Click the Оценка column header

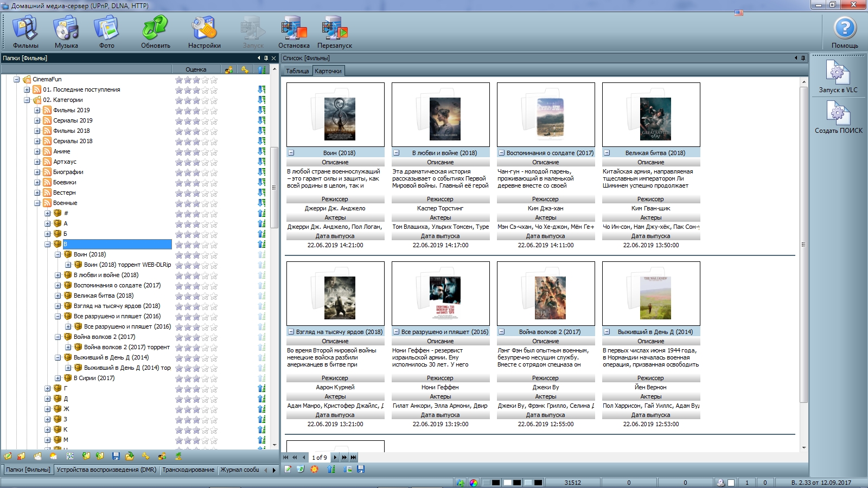[196, 69]
